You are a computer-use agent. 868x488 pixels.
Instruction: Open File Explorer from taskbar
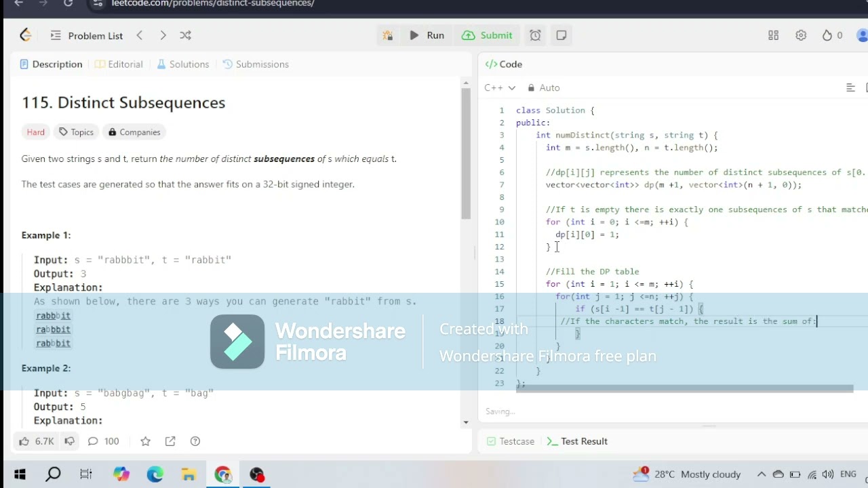point(189,474)
